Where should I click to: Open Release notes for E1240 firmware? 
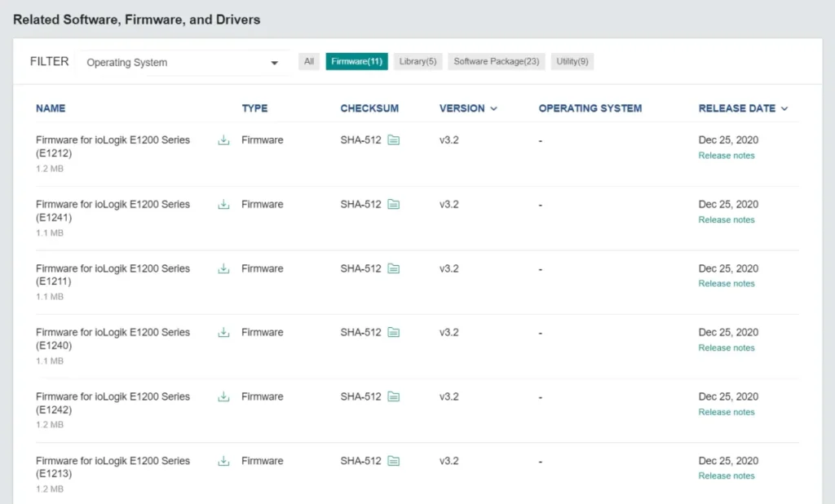727,348
